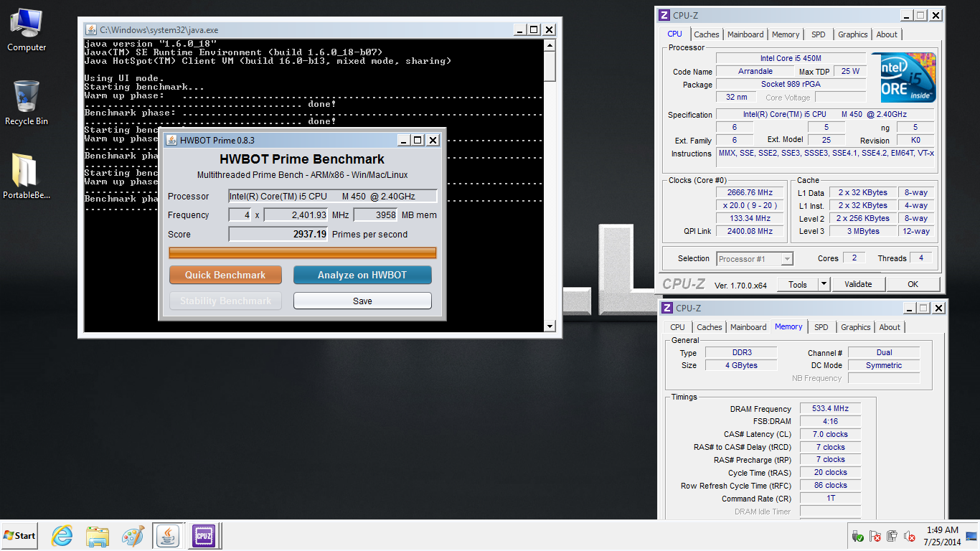
Task: Click the console scrollbar up arrow
Action: pos(550,46)
